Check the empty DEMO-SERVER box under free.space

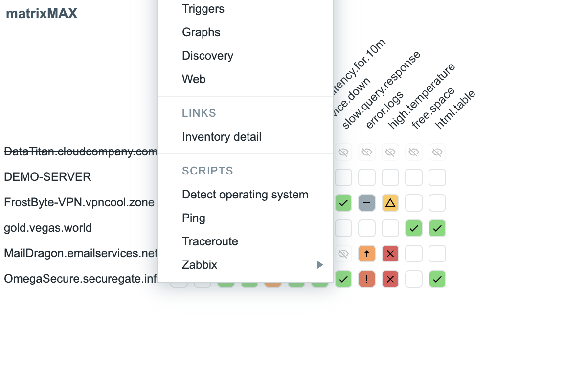(414, 177)
